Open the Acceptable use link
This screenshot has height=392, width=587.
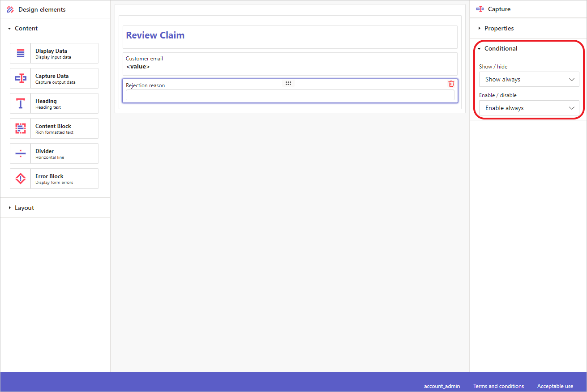[555, 386]
